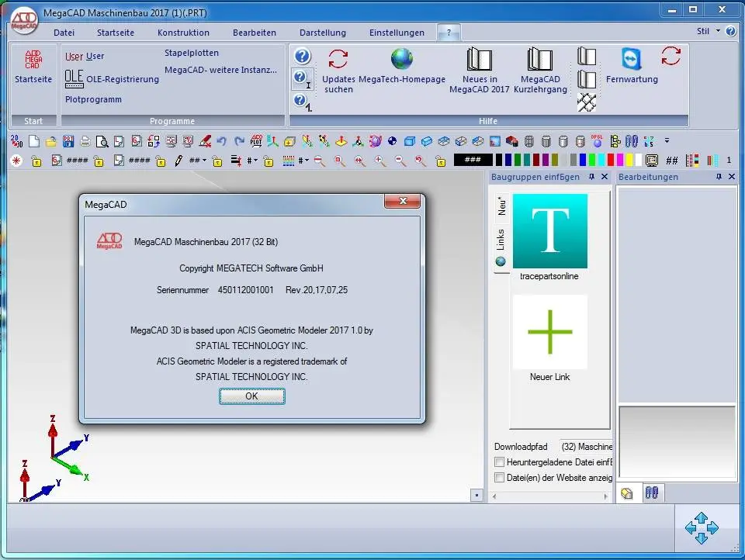745x560 pixels.
Task: Pick the magenta color swatch
Action: pyautogui.click(x=620, y=160)
